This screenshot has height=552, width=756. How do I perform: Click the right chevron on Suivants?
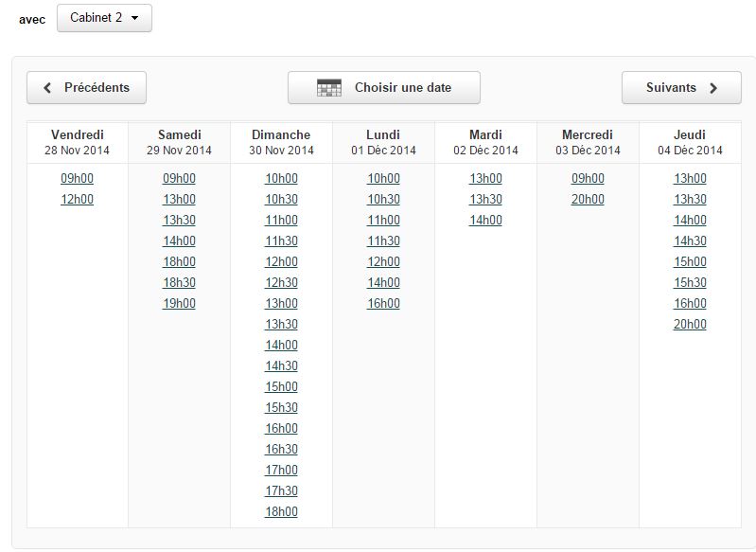point(713,88)
